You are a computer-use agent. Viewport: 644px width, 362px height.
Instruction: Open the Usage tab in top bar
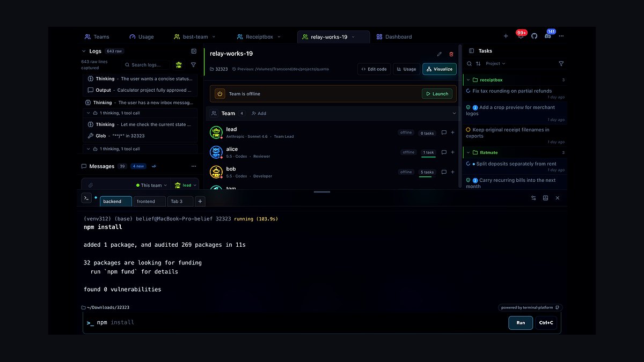[x=141, y=37]
